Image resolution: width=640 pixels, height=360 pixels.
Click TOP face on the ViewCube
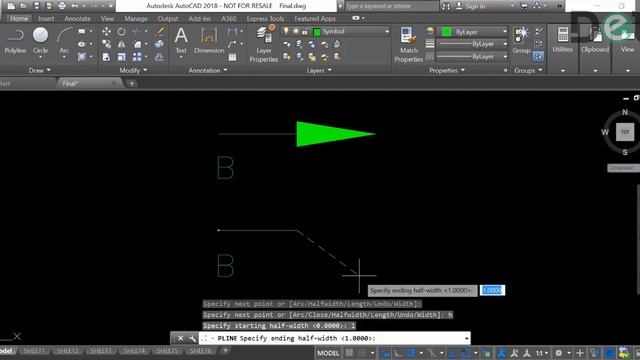pyautogui.click(x=624, y=132)
